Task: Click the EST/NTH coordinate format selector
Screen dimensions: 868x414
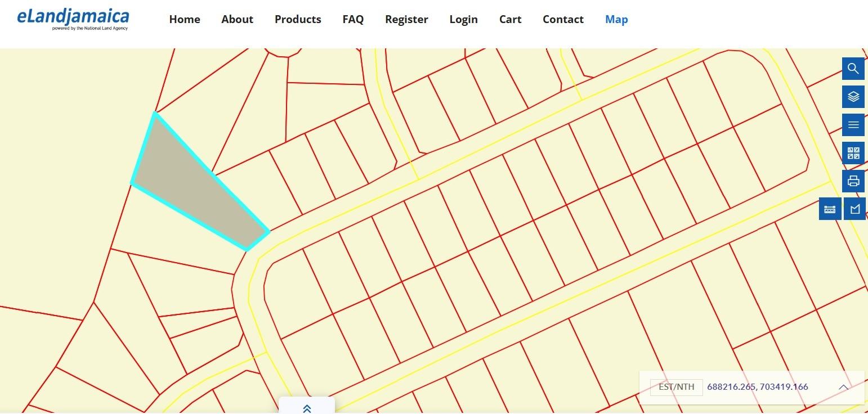Action: (x=676, y=387)
